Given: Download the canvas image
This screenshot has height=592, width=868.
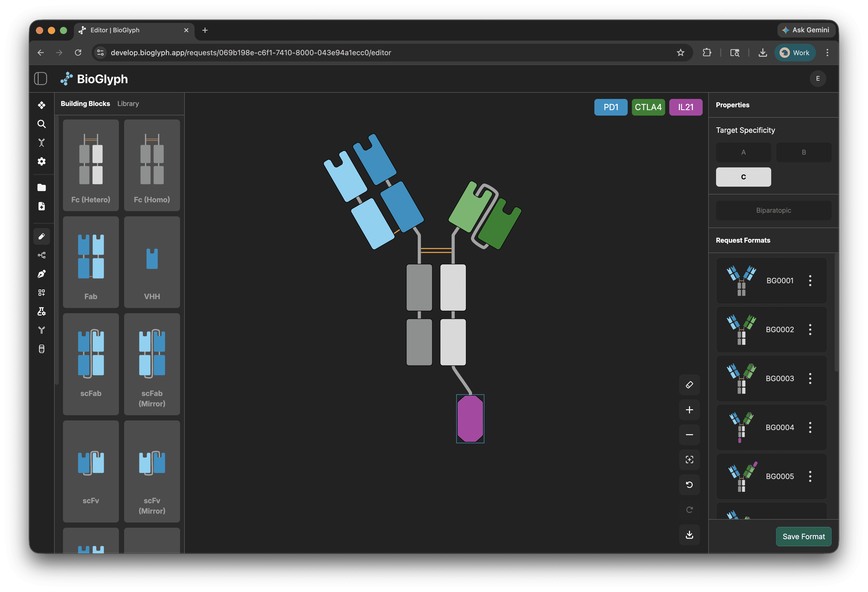Looking at the screenshot, I should [689, 535].
